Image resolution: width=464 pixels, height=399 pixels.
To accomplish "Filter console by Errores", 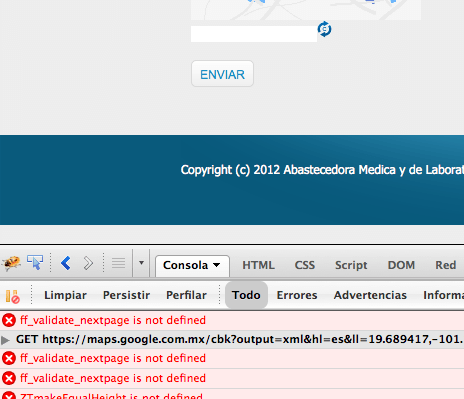I will point(297,295).
